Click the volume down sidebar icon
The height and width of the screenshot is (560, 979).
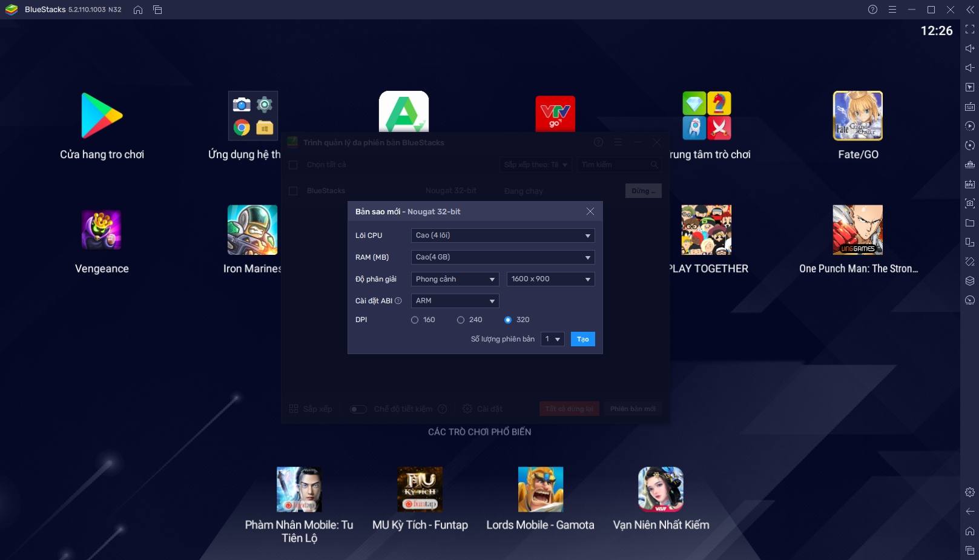pyautogui.click(x=970, y=68)
